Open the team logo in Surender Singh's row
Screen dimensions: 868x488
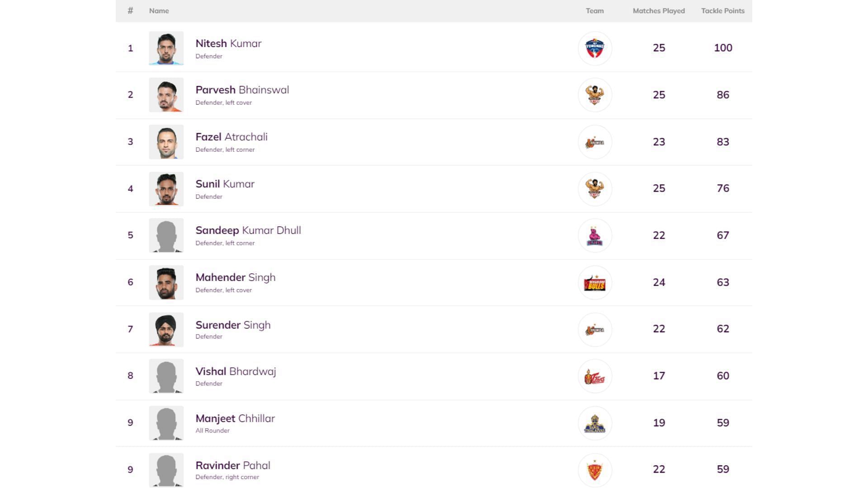tap(594, 329)
